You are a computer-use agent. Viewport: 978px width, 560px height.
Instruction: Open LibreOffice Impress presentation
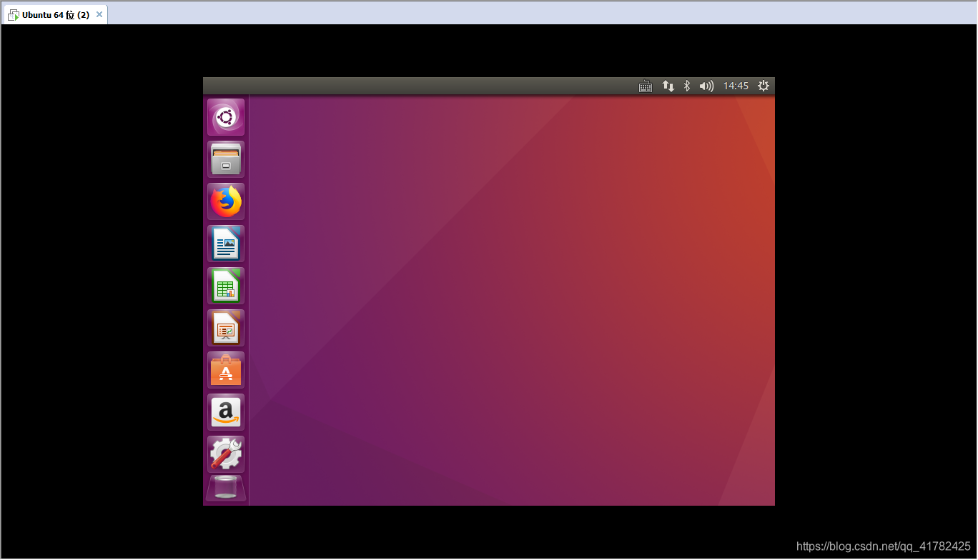226,328
